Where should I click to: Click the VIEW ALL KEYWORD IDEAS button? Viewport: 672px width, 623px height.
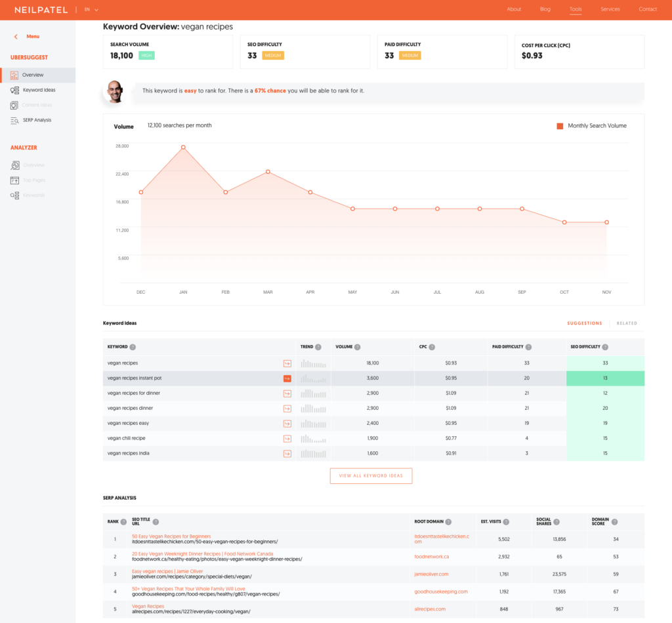pos(371,476)
